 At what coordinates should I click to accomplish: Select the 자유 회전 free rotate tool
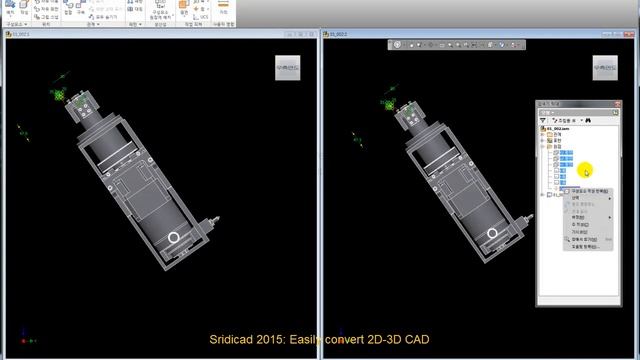(46, 9)
